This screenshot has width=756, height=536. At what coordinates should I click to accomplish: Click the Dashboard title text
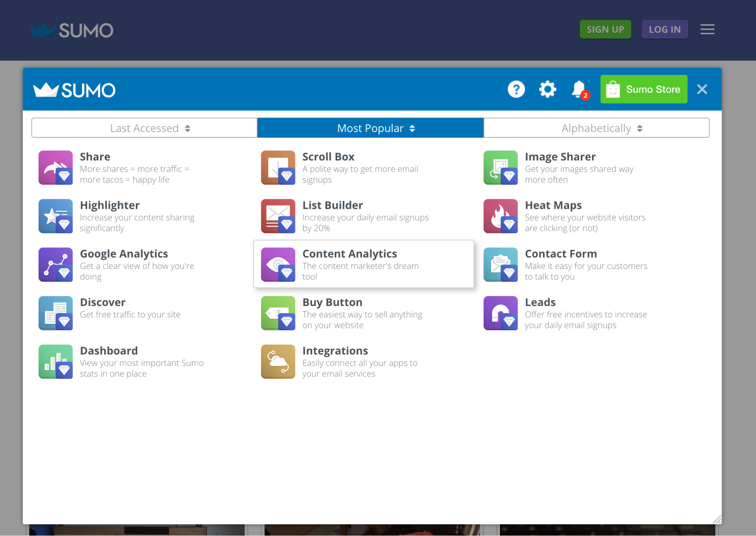[109, 350]
